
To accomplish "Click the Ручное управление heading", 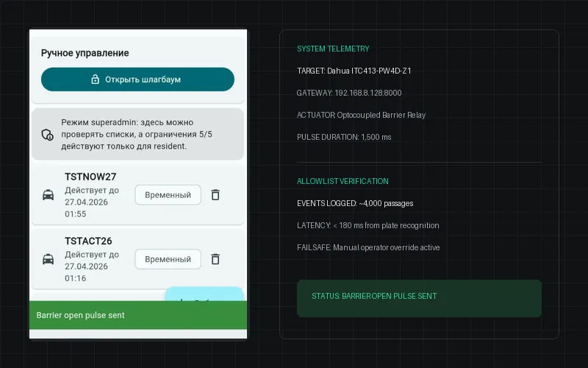I will point(85,53).
